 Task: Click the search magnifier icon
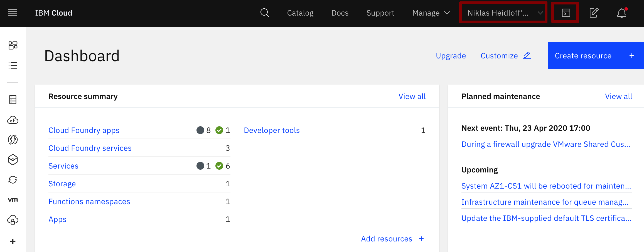pyautogui.click(x=264, y=13)
